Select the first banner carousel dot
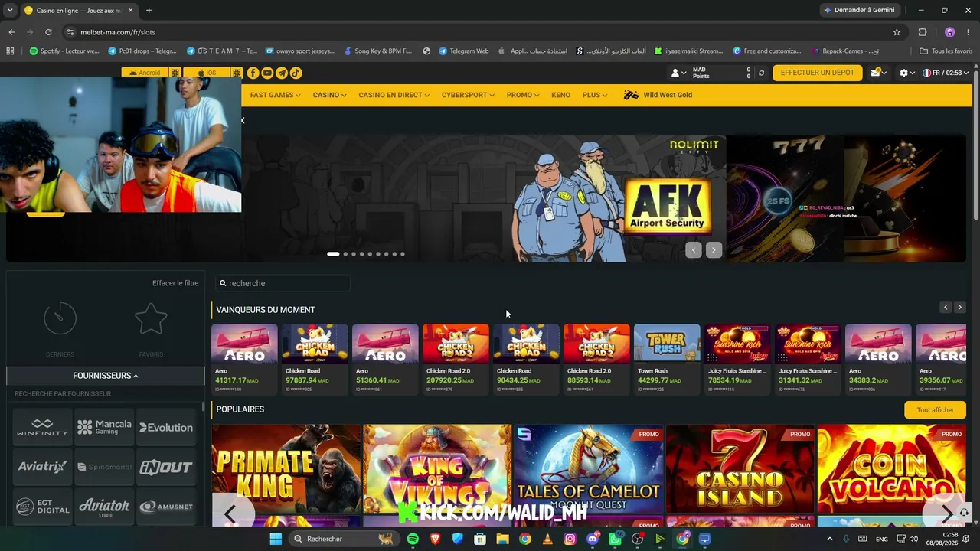Viewport: 980px width, 551px height. [333, 254]
